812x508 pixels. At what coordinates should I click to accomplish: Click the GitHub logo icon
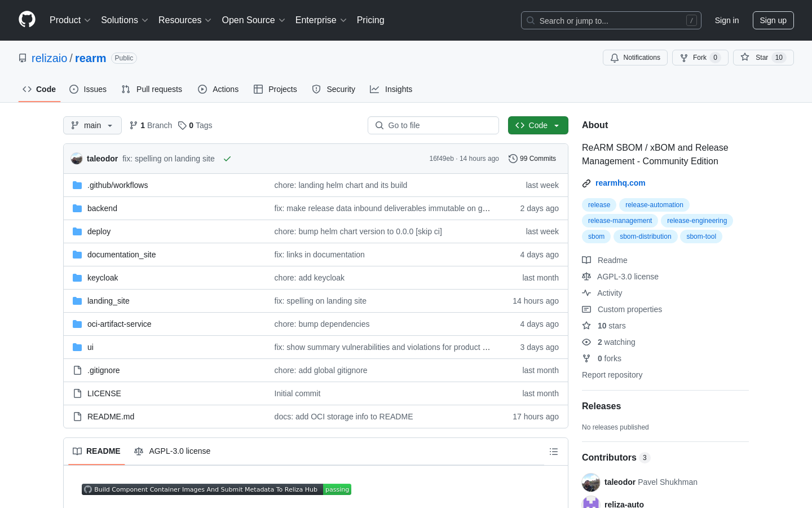[x=27, y=20]
